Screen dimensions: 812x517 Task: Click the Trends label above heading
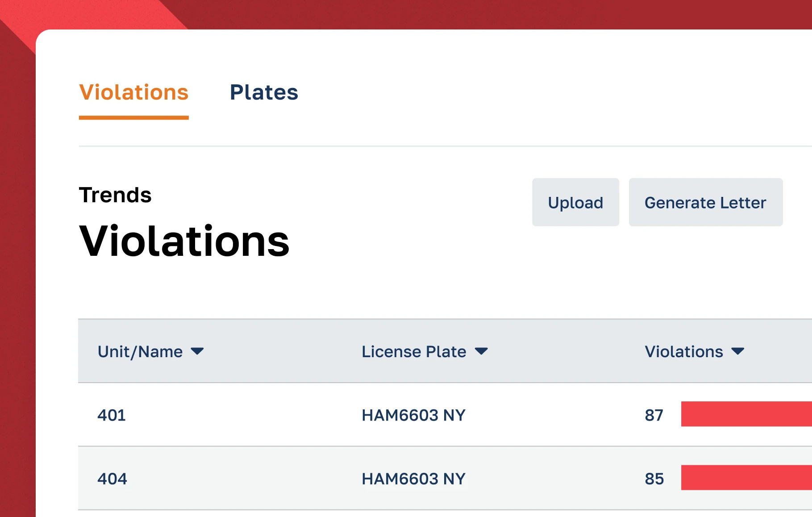[115, 195]
